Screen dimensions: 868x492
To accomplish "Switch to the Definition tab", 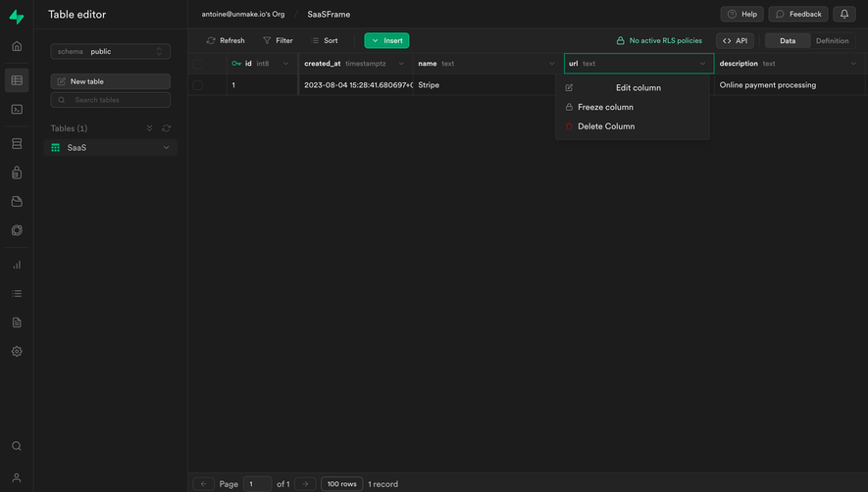I will (x=832, y=41).
